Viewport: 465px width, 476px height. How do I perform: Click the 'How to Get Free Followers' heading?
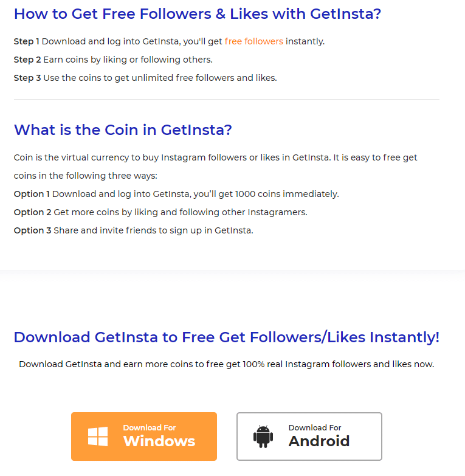tap(198, 14)
